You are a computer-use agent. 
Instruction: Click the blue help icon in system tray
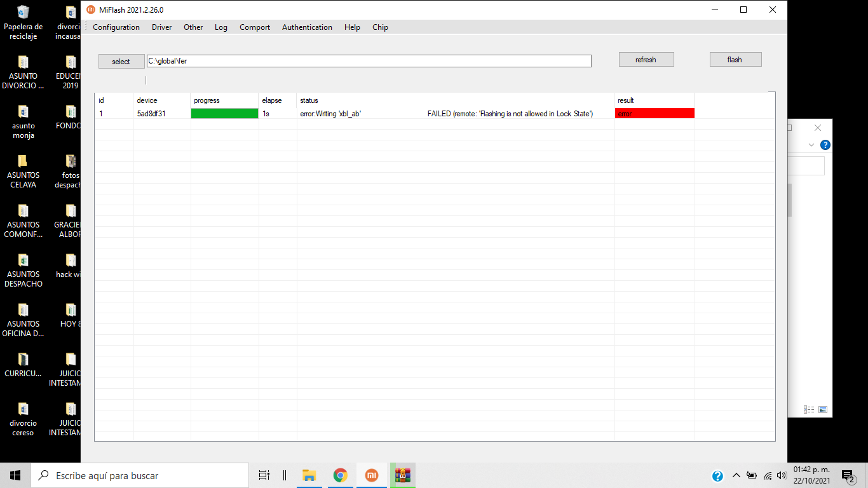pyautogui.click(x=717, y=475)
